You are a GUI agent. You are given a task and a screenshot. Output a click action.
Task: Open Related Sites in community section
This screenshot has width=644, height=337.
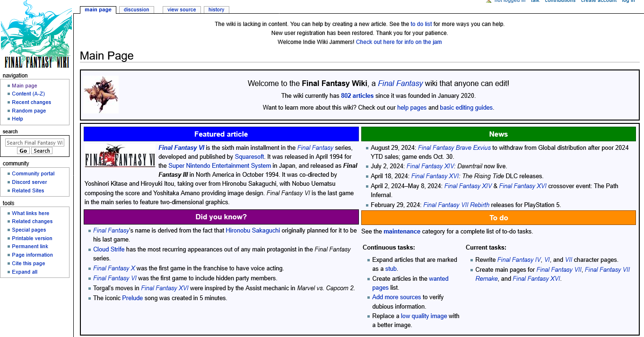[28, 190]
